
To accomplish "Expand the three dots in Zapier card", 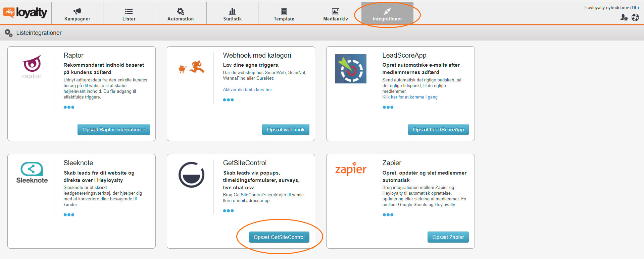I will (388, 215).
